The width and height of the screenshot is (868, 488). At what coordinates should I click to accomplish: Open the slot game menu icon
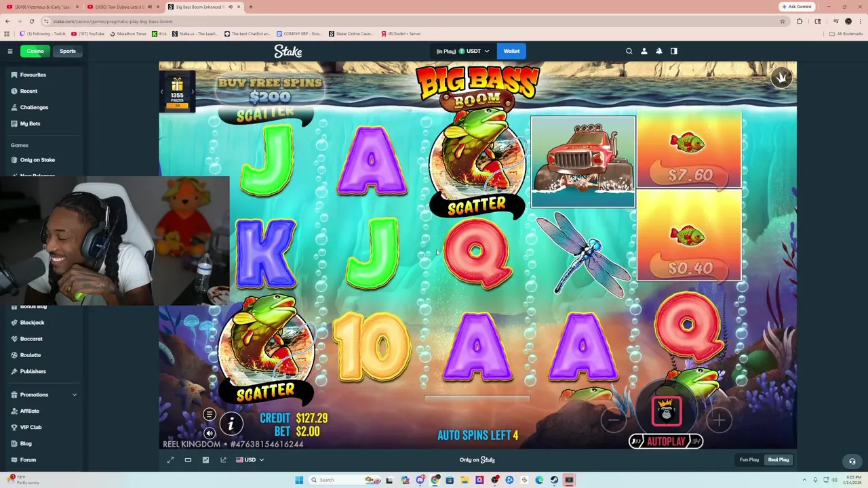tap(210, 414)
